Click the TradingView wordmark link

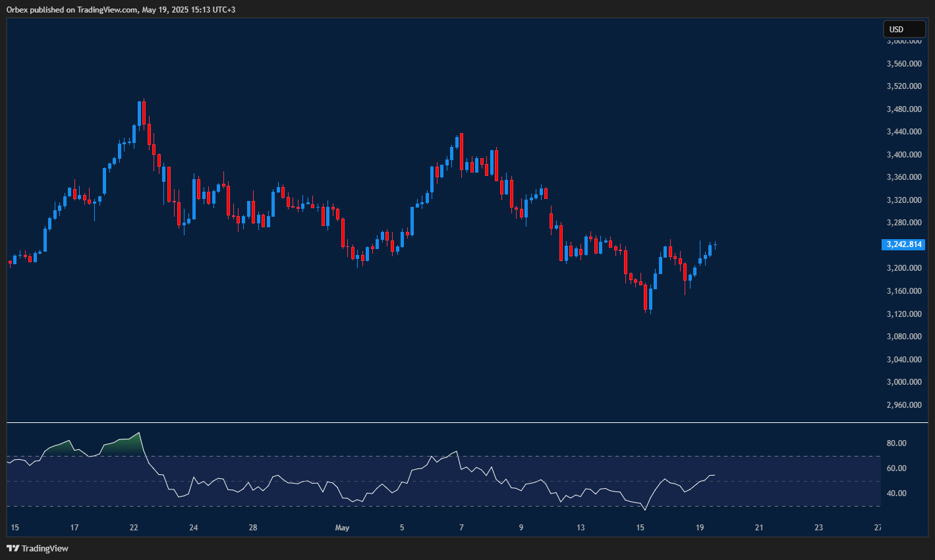[45, 548]
